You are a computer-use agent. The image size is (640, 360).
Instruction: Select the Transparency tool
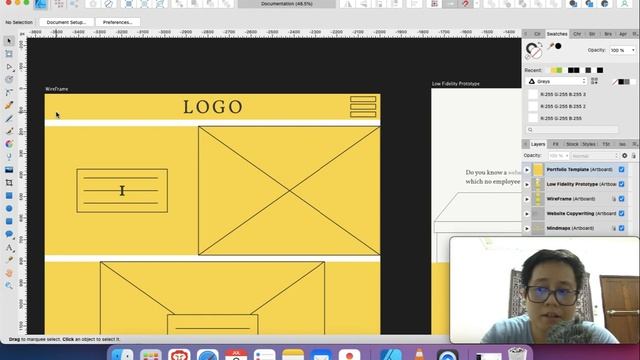tap(9, 157)
